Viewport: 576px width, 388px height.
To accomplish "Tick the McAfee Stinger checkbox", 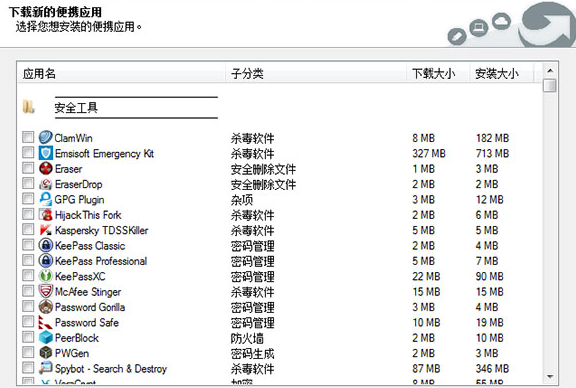I will 28,291.
